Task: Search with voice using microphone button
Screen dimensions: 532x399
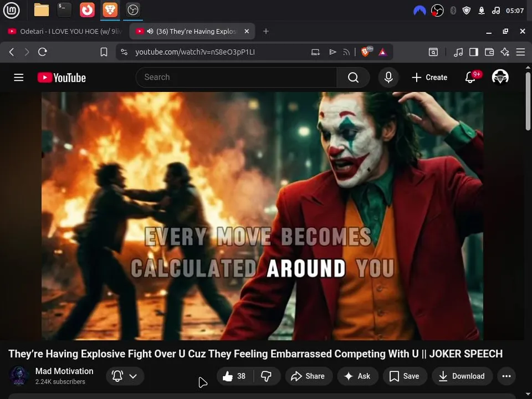Action: point(388,78)
